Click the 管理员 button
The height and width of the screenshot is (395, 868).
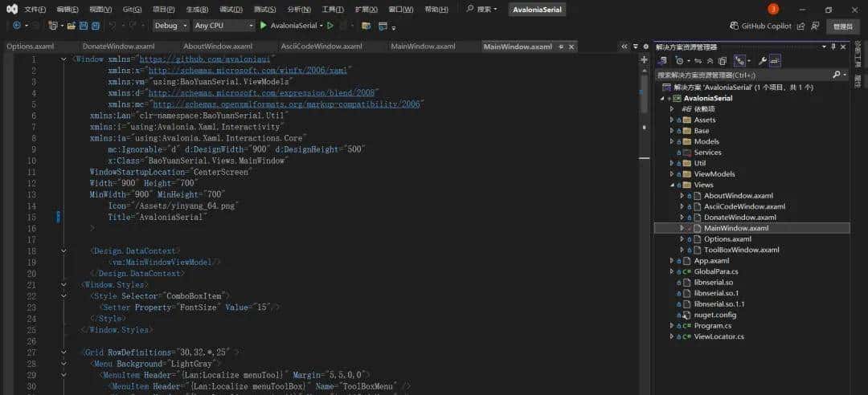pos(842,26)
